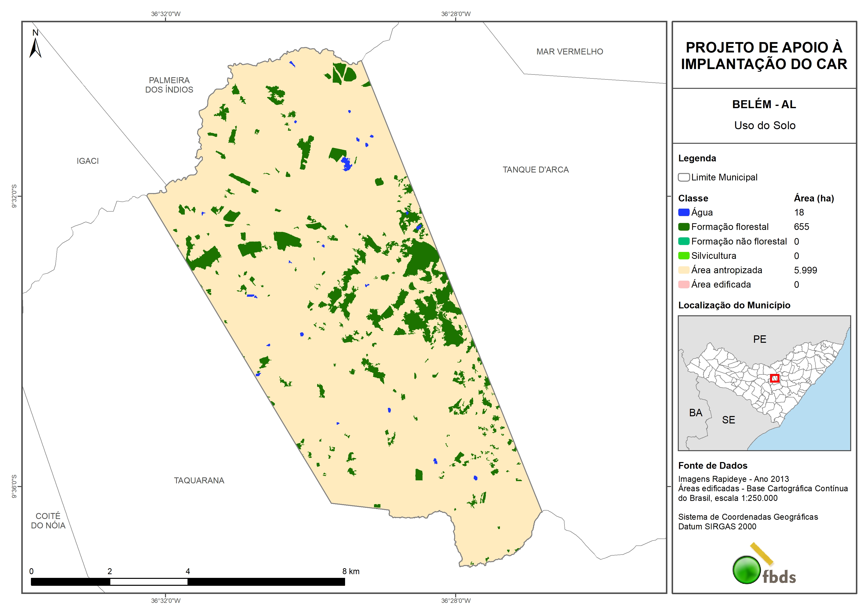868x614 pixels.
Task: Click the Formação não florestal teal swatch
Action: [x=683, y=241]
